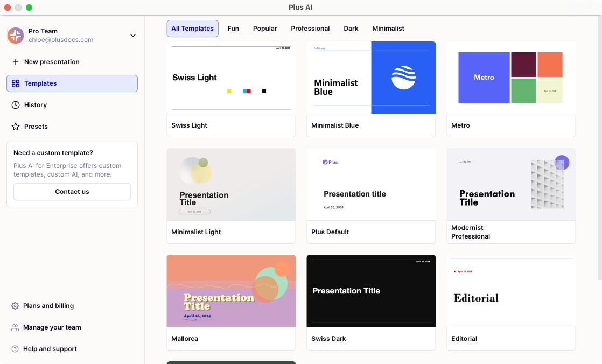Image resolution: width=602 pixels, height=364 pixels.
Task: Open Plans and billing
Action: click(48, 306)
